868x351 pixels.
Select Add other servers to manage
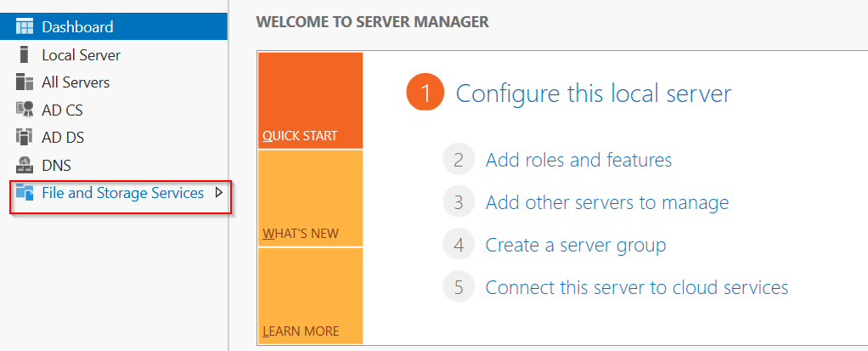point(606,202)
